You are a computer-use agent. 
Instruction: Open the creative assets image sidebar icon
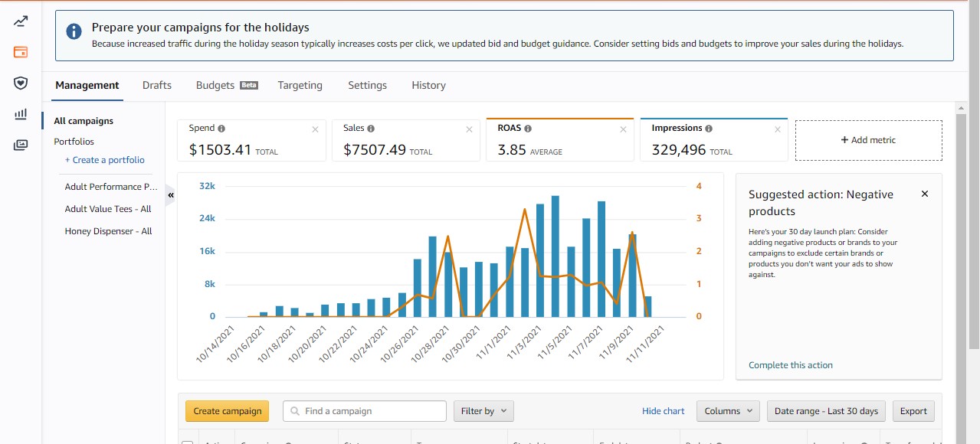coord(21,145)
